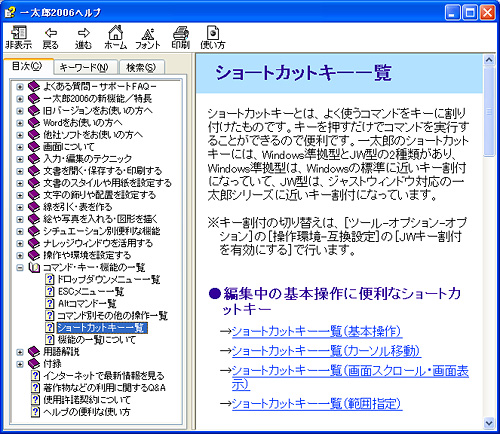Expand the よくある質問 サポートFAQ node

point(20,87)
